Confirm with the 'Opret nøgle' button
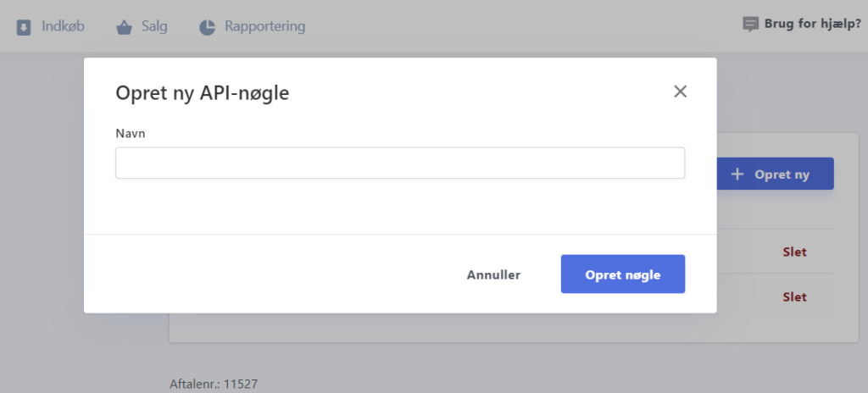This screenshot has height=393, width=868. 622,274
